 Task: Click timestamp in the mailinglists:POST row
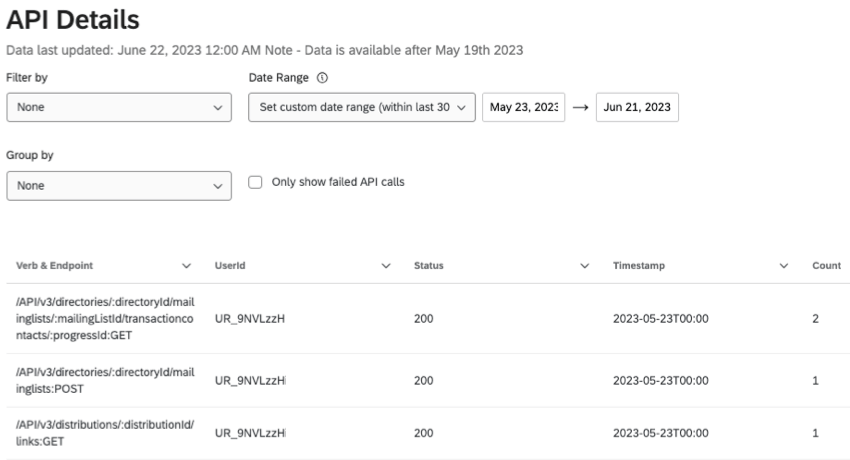click(661, 380)
